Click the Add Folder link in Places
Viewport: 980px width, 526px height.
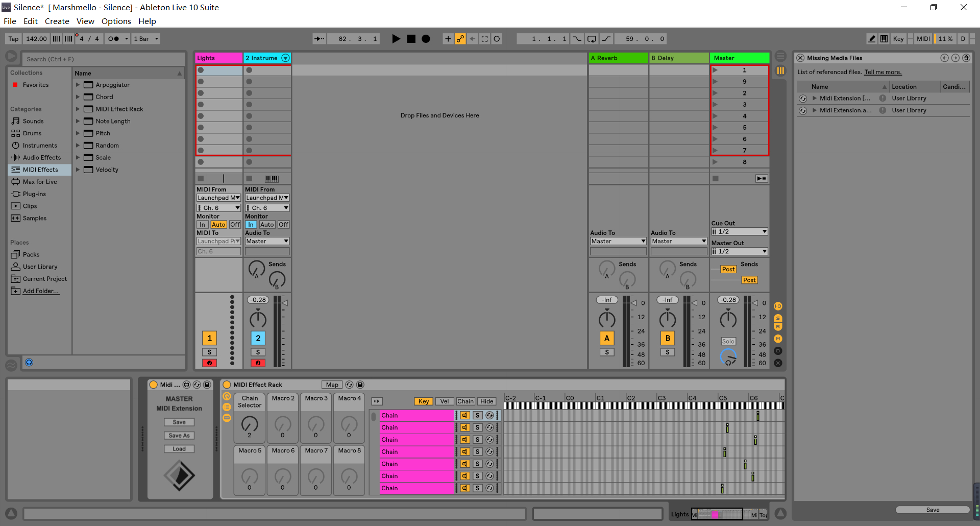[x=41, y=291]
